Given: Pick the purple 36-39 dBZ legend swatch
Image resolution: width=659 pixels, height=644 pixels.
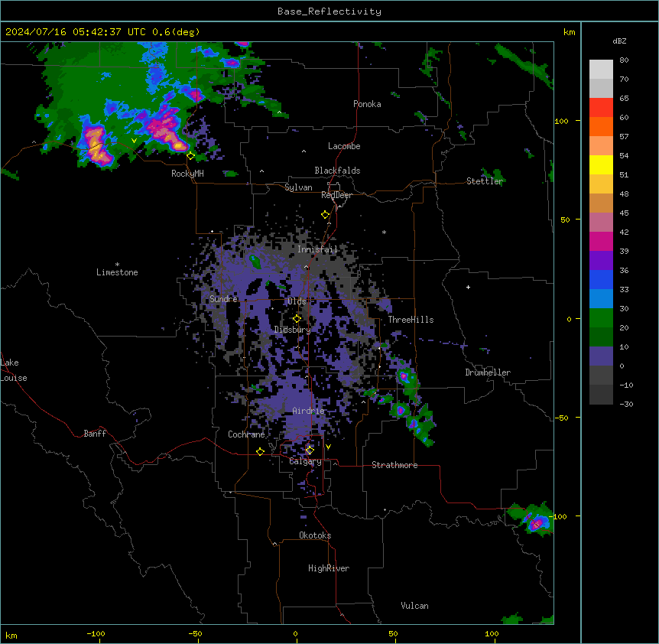Looking at the screenshot, I should coord(601,261).
